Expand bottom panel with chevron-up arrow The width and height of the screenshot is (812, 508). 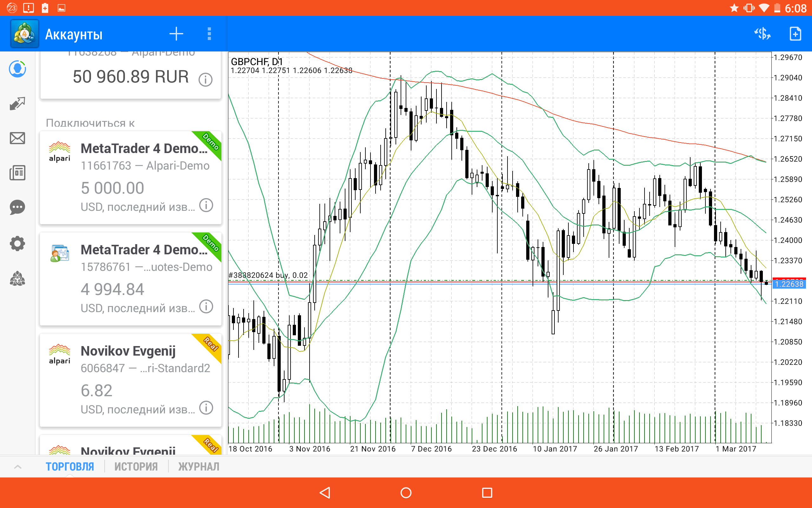[18, 466]
